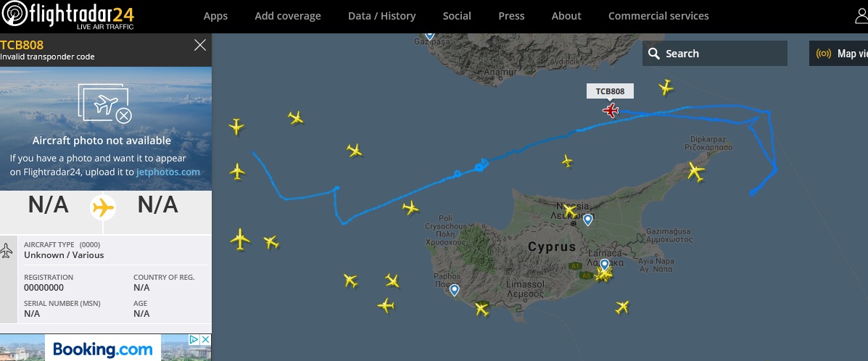Click the Nicosia airport pin marker

coord(587,219)
